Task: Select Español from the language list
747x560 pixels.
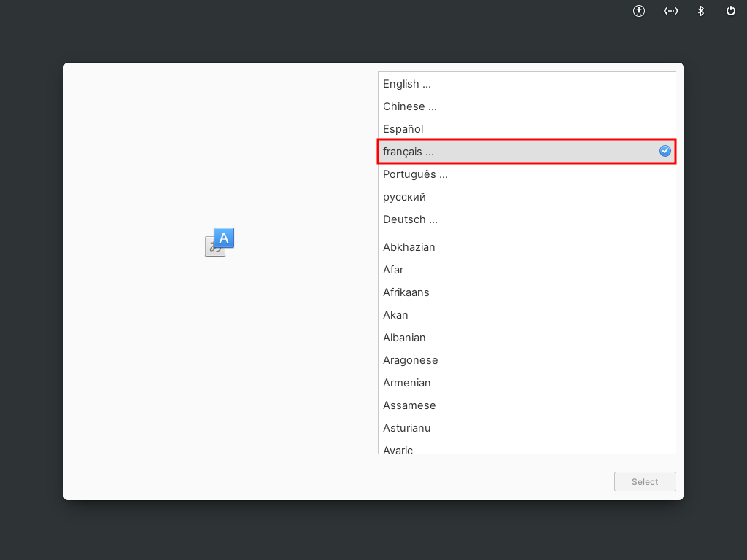Action: tap(527, 129)
